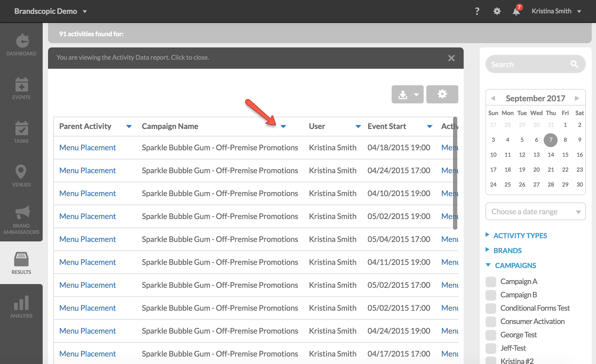Open Parent Activity column dropdown arrow
The height and width of the screenshot is (364, 596).
click(x=129, y=126)
